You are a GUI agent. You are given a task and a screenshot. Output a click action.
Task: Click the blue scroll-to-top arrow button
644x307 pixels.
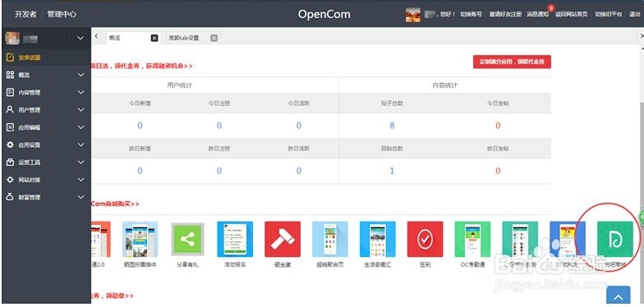(618, 296)
